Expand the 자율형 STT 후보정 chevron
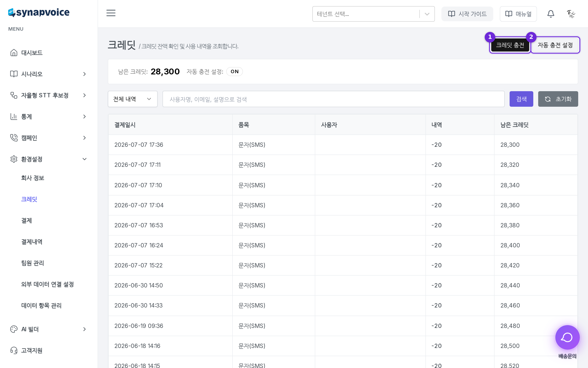588x368 pixels. tap(85, 95)
